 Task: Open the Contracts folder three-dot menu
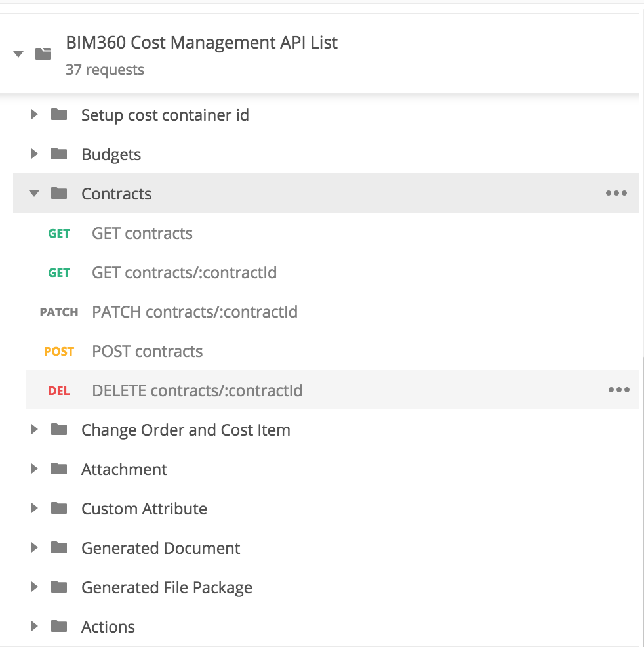pyautogui.click(x=616, y=193)
